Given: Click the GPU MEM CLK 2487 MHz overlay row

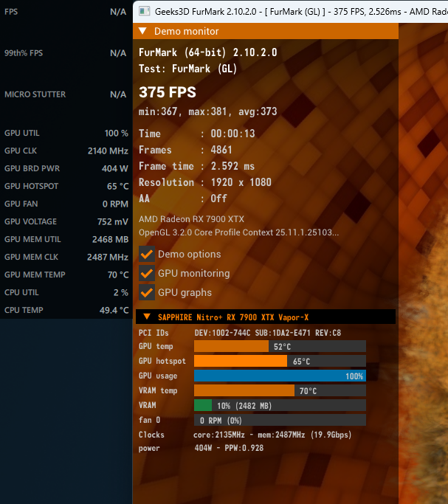Looking at the screenshot, I should pos(66,257).
